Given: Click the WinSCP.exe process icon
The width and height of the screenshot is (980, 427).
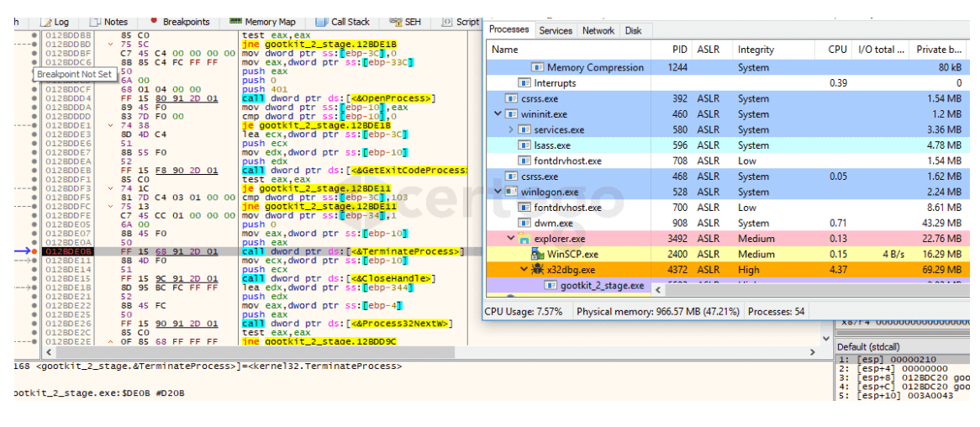Looking at the screenshot, I should [x=538, y=254].
